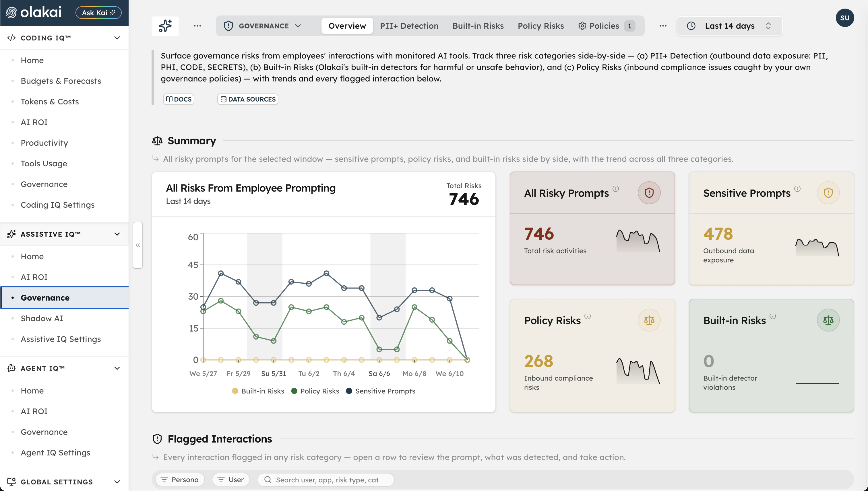Image resolution: width=868 pixels, height=491 pixels.
Task: Open Agent IQ Settings
Action: coord(55,453)
